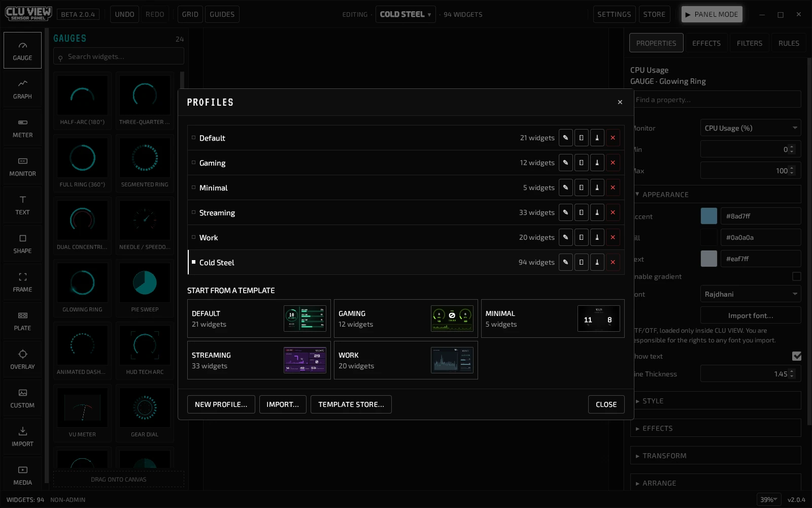Click the pencil icon on the Work row

pos(565,237)
